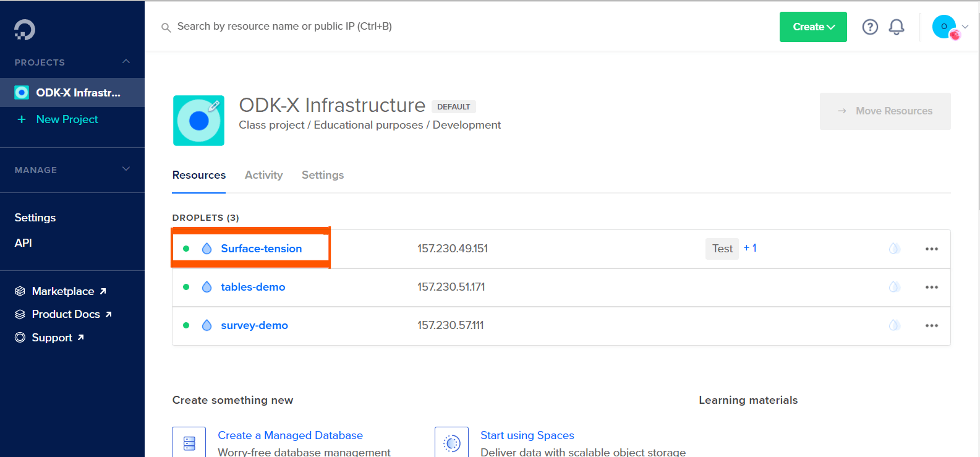Click the Managed Database icon
This screenshot has height=457, width=980.
189,443
